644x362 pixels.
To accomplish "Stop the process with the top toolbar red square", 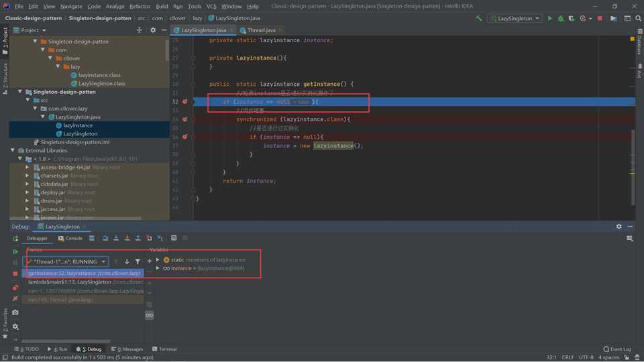I will point(600,19).
